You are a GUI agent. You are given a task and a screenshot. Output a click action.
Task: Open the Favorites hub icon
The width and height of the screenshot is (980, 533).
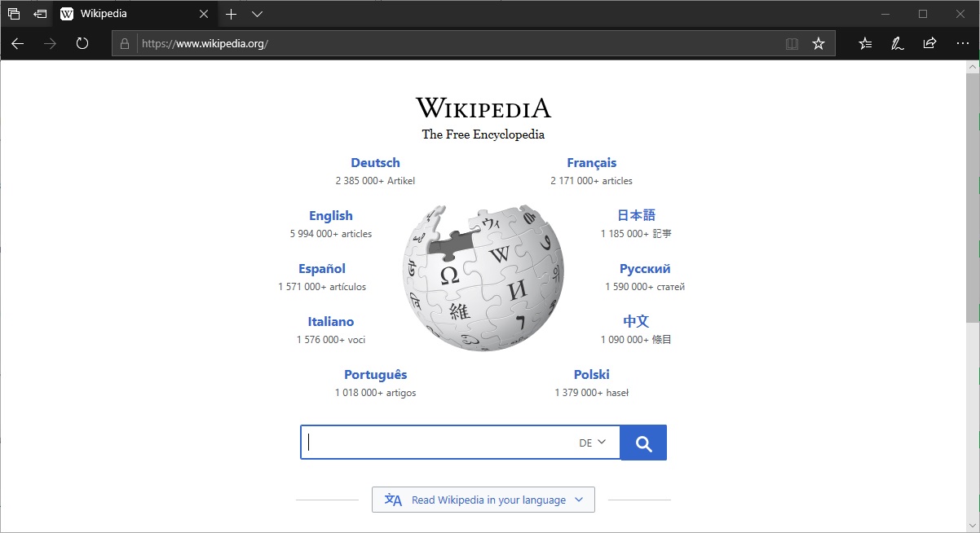click(865, 43)
